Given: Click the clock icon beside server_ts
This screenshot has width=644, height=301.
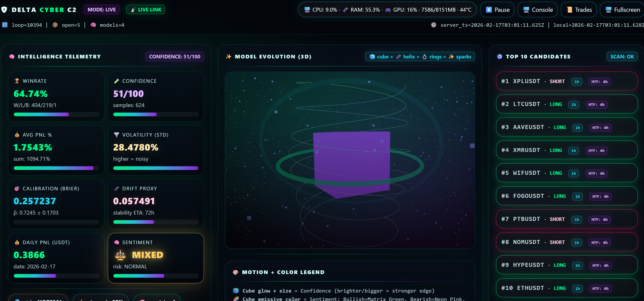Looking at the screenshot, I should click(434, 25).
